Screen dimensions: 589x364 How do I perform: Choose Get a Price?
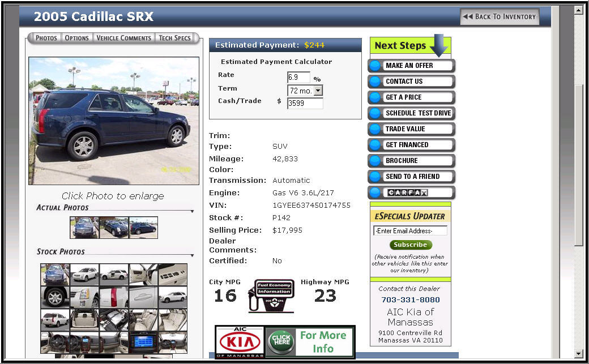tap(411, 97)
